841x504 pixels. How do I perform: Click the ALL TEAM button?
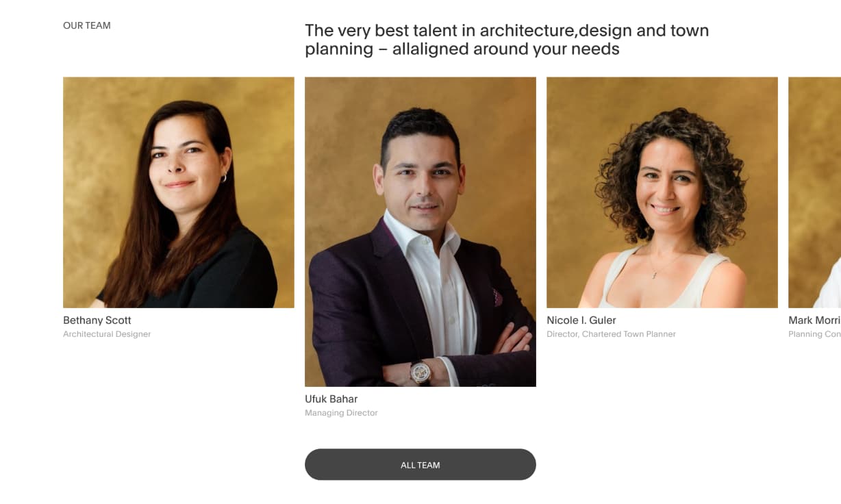pos(420,464)
